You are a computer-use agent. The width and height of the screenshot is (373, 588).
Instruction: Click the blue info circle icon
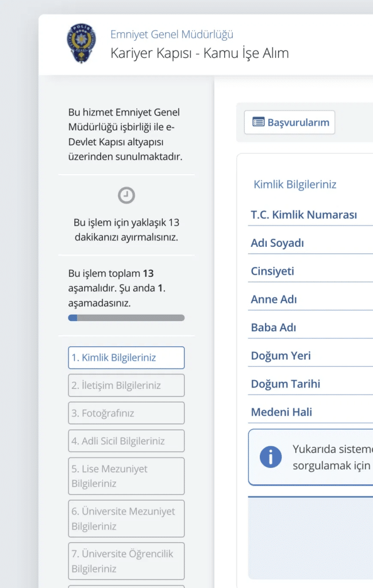(x=271, y=457)
